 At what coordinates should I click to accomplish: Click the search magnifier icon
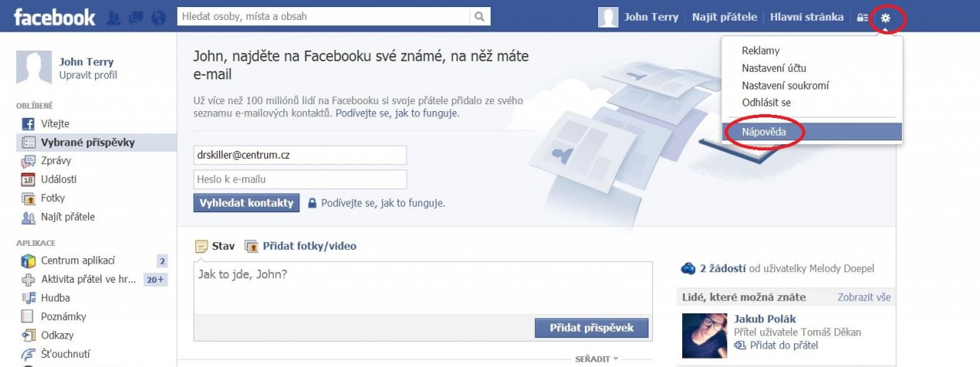(479, 16)
